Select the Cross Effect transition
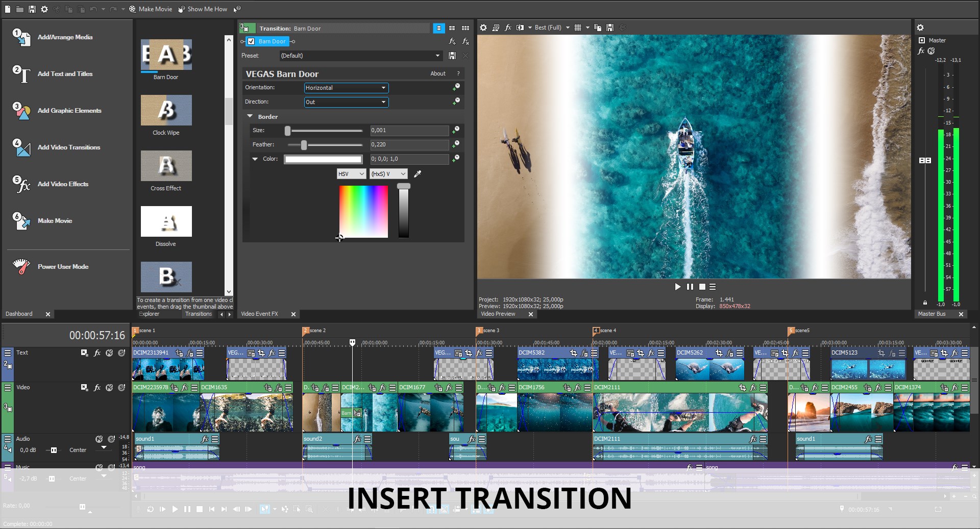The width and height of the screenshot is (980, 529). coord(165,166)
